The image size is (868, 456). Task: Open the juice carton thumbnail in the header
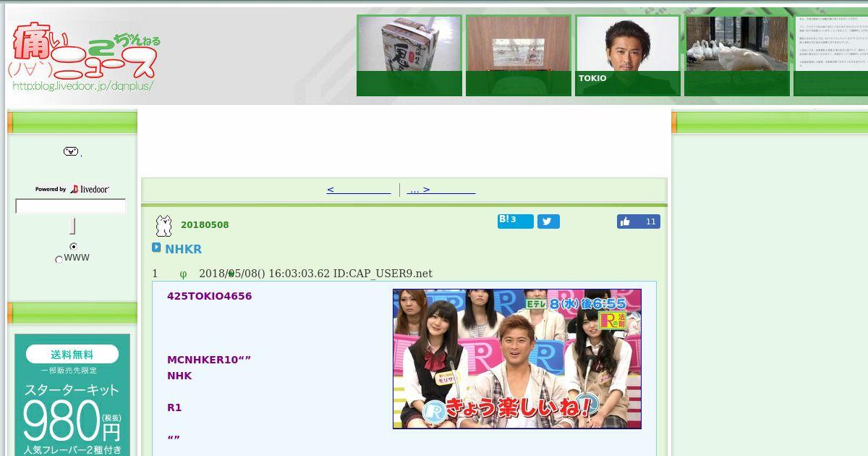409,56
